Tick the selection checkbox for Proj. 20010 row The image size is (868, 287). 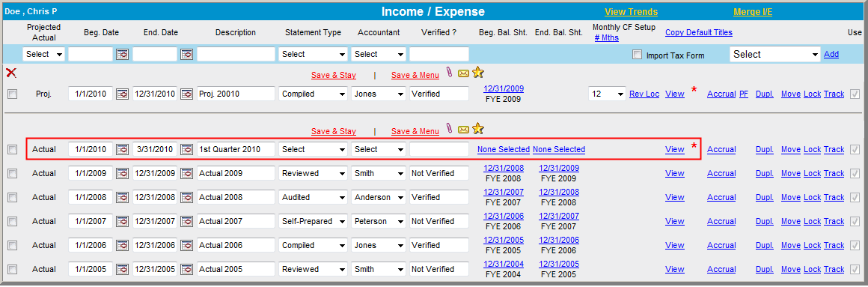coord(12,94)
